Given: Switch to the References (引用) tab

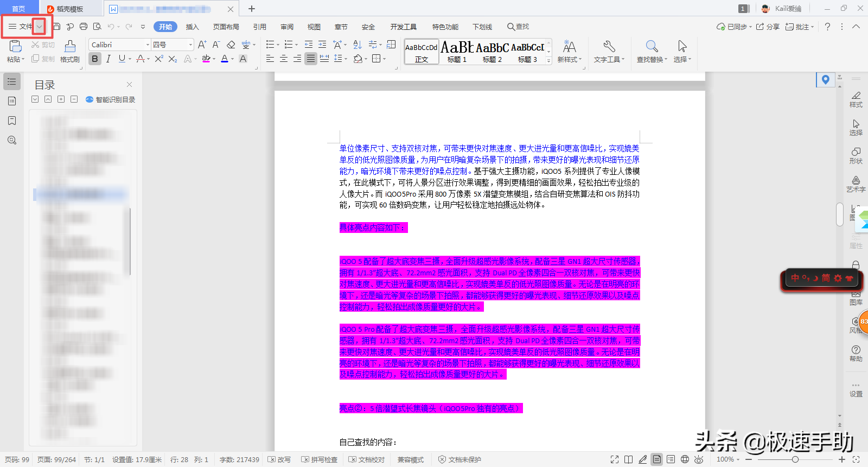Looking at the screenshot, I should pyautogui.click(x=260, y=27).
